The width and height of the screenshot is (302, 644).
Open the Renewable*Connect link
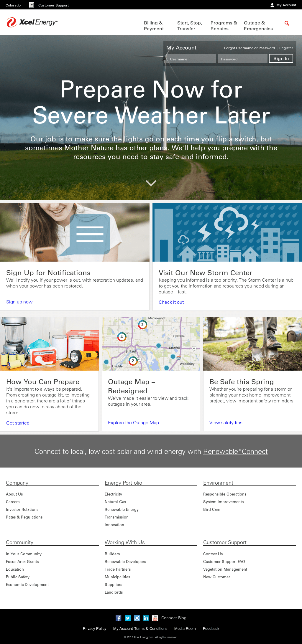pos(235,452)
